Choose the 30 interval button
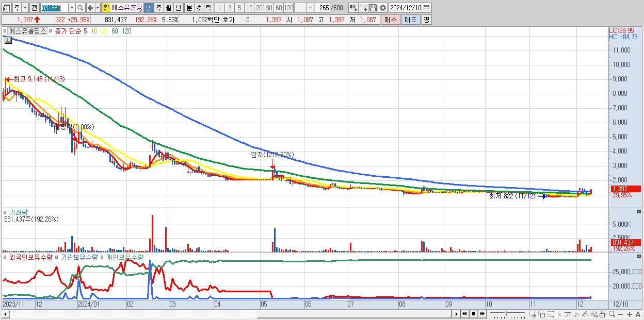 269,8
